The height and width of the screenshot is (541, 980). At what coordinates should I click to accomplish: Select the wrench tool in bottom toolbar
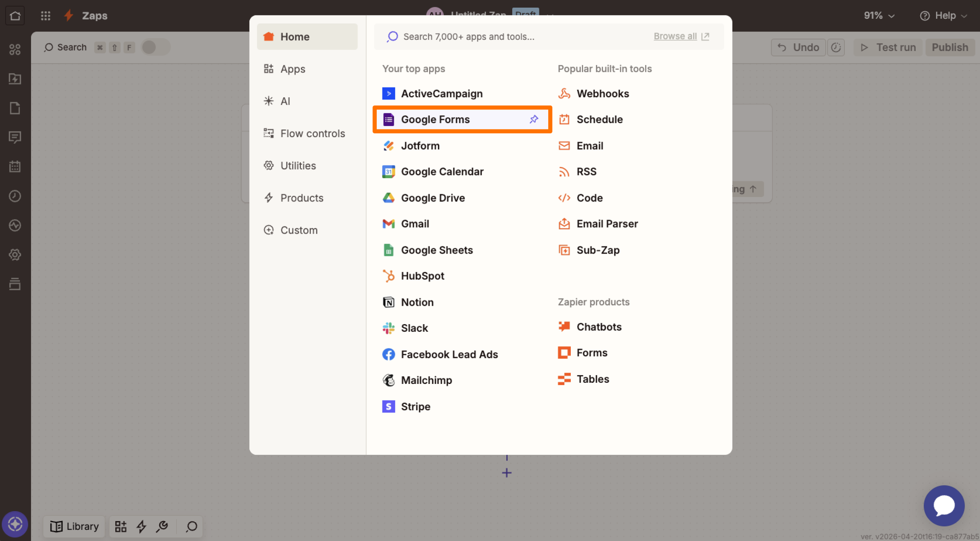[162, 526]
